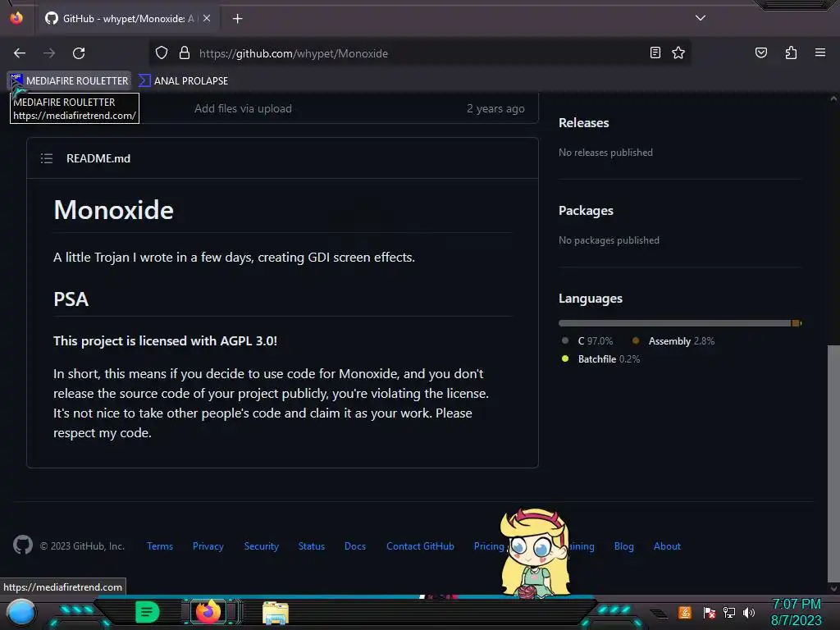840x630 pixels.
Task: Open the Terms footer link
Action: pos(160,546)
